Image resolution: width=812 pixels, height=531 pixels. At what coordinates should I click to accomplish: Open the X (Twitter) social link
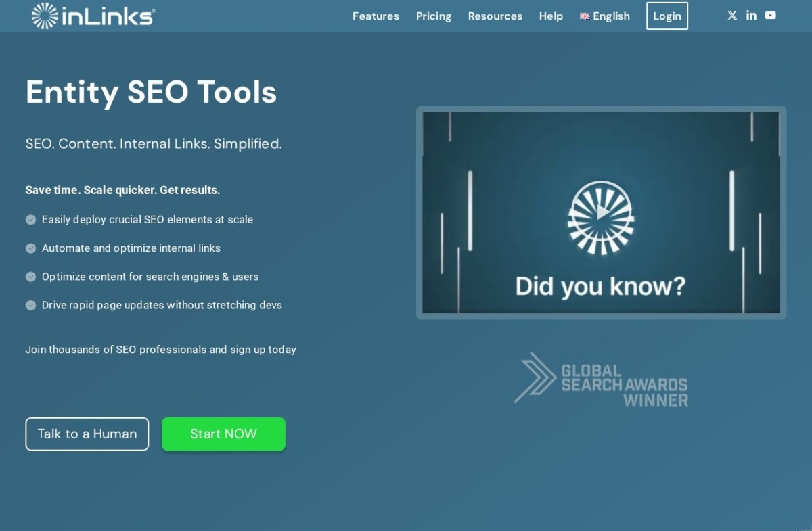(x=732, y=16)
